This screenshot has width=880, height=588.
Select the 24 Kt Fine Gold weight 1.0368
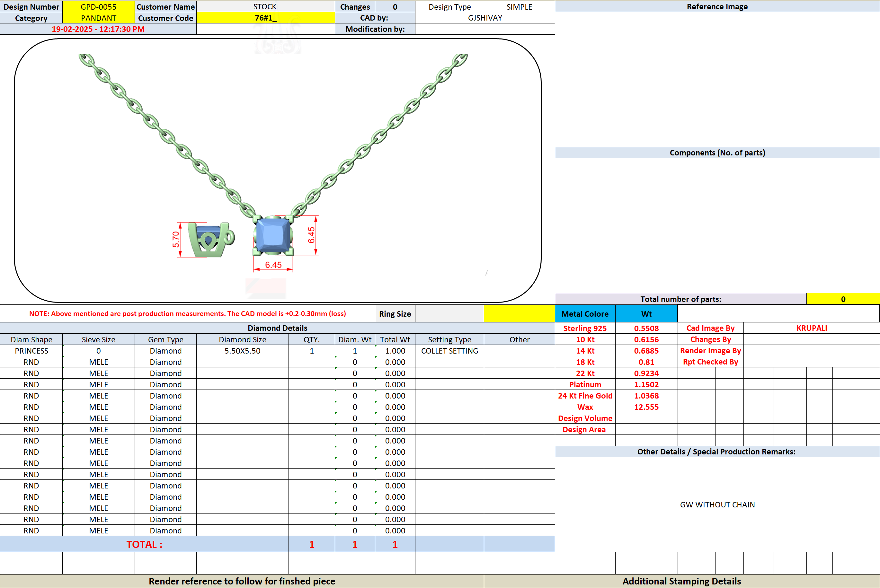coord(646,396)
